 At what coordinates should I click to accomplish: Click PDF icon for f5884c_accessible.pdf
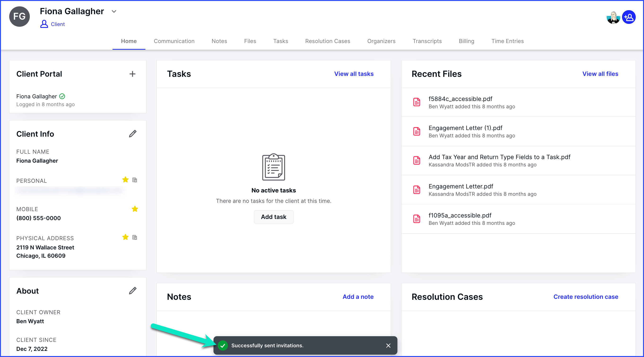417,102
